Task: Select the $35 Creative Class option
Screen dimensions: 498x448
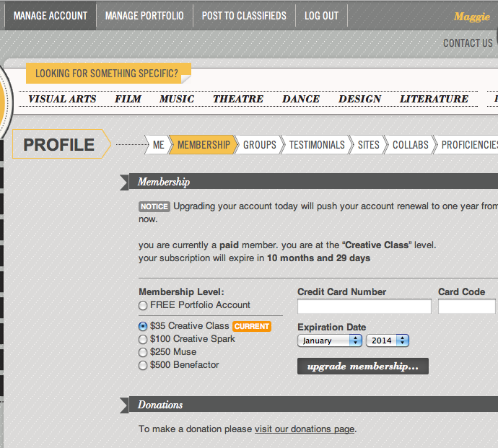Action: (x=143, y=326)
